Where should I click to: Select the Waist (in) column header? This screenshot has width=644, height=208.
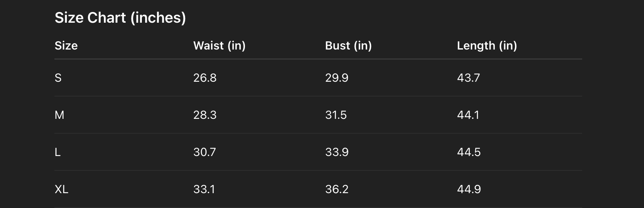(219, 45)
